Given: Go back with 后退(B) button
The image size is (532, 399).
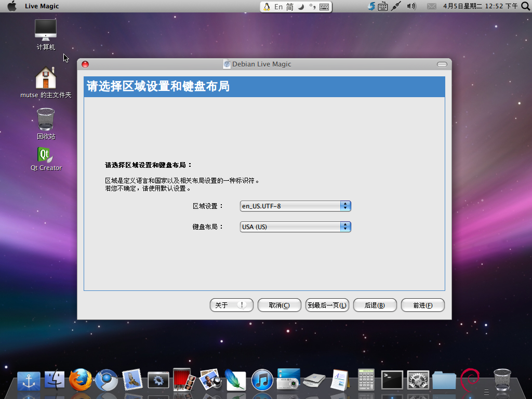Looking at the screenshot, I should (x=375, y=305).
